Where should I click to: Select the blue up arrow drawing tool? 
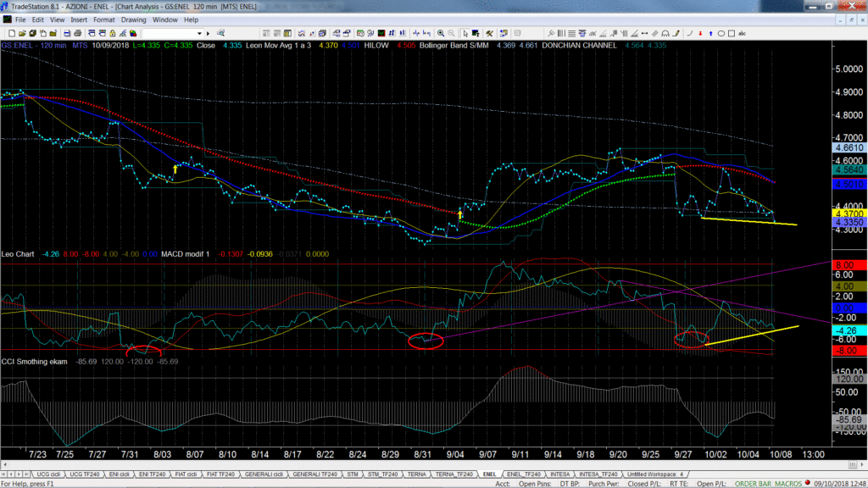(x=711, y=33)
